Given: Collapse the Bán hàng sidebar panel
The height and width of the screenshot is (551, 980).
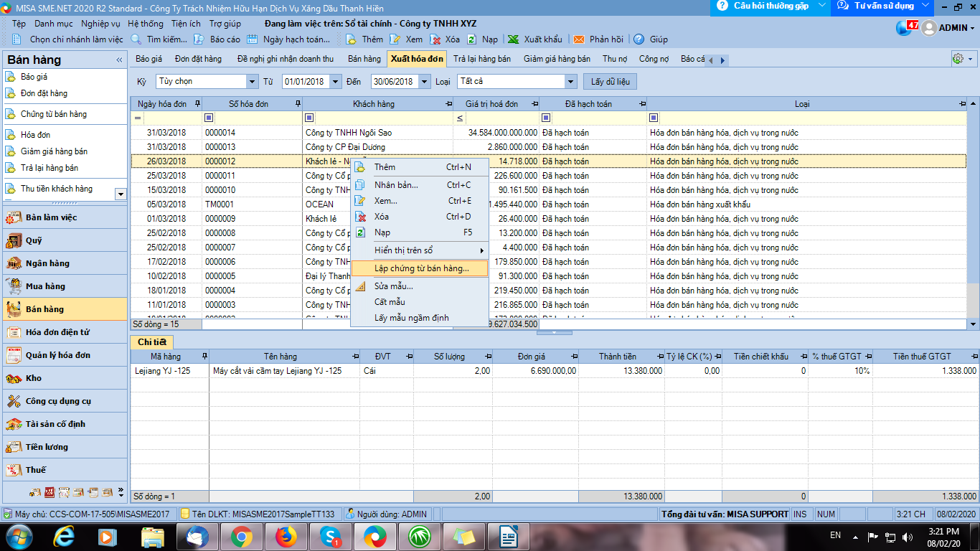Looking at the screenshot, I should [x=119, y=60].
